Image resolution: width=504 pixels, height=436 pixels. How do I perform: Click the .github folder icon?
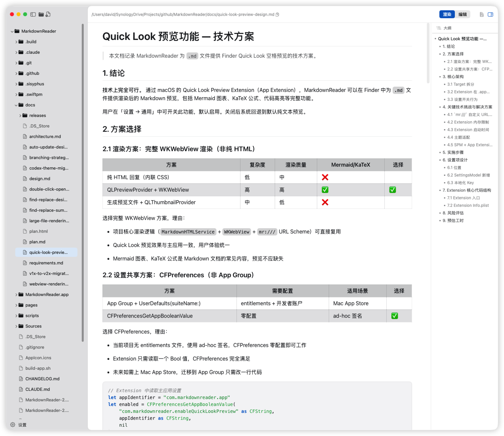(21, 73)
